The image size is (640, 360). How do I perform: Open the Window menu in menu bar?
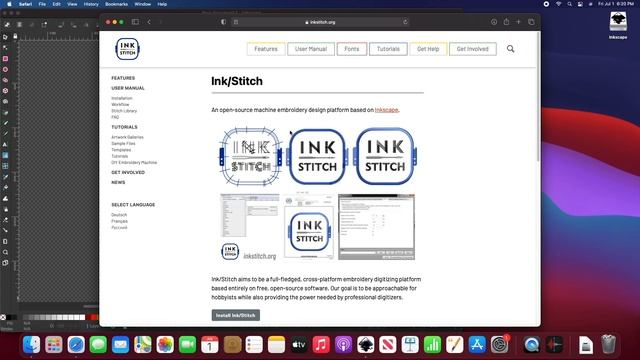[142, 4]
